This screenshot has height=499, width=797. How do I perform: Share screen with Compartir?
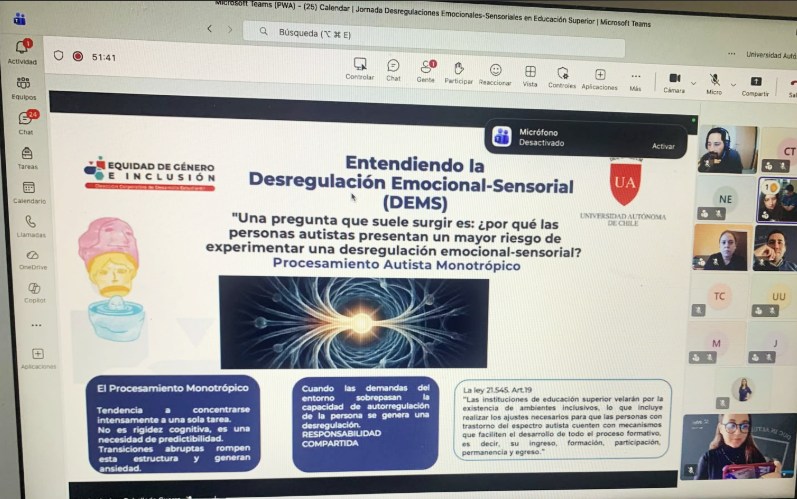point(755,86)
